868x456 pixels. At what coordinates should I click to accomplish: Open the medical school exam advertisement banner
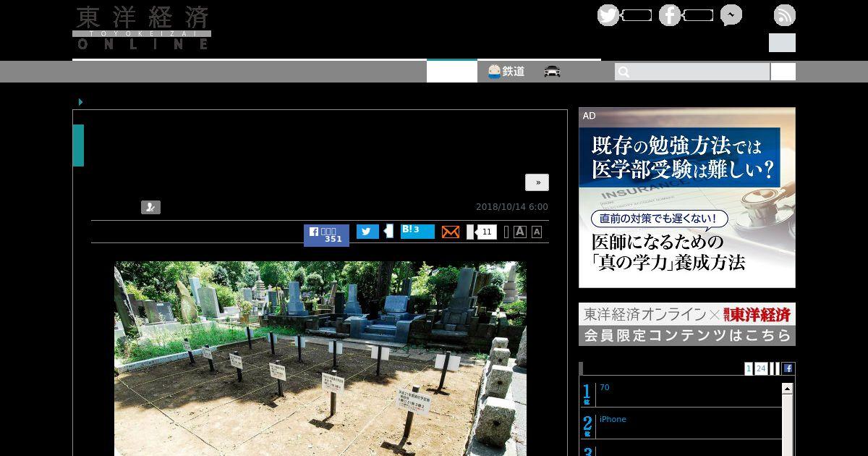click(x=687, y=198)
